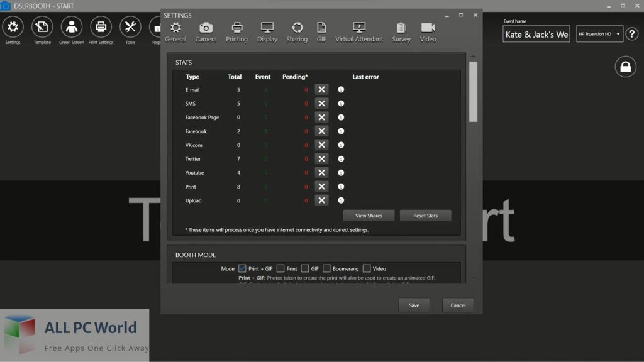This screenshot has height=362, width=644.
Task: Clear pending E-mail items with X button
Action: click(321, 90)
